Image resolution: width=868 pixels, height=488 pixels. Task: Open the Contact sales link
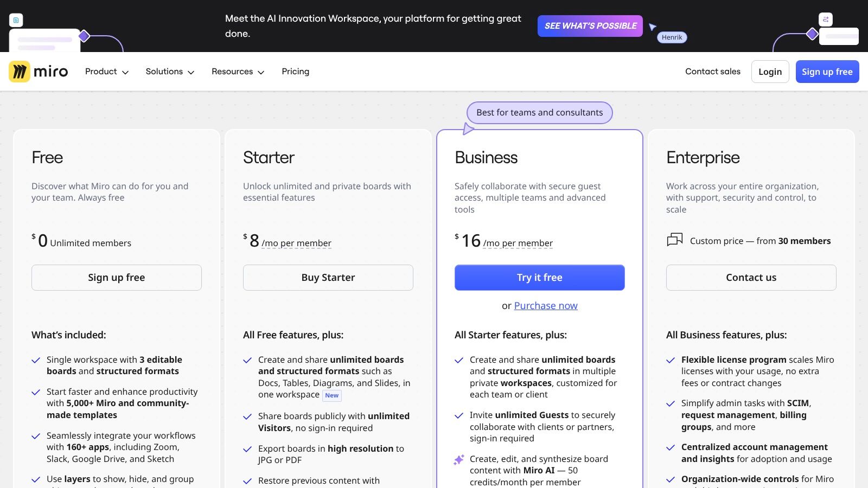[x=712, y=72]
